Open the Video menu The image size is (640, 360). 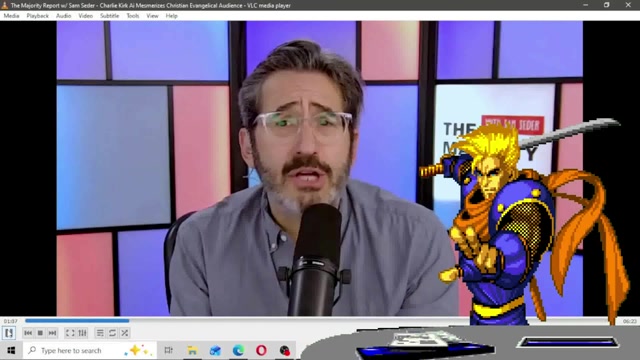click(85, 16)
